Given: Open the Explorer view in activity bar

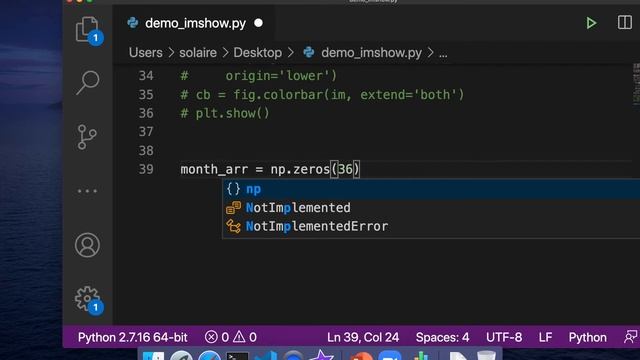Looking at the screenshot, I should tap(87, 29).
